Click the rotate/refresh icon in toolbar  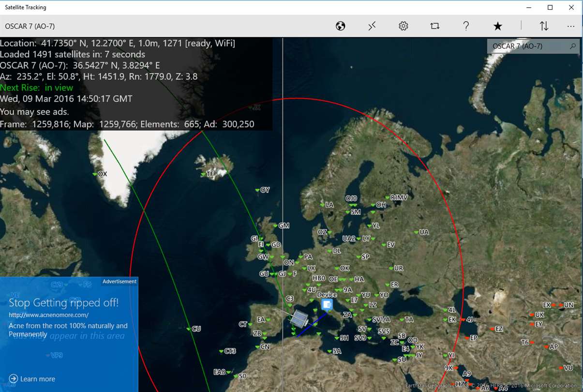click(x=435, y=26)
